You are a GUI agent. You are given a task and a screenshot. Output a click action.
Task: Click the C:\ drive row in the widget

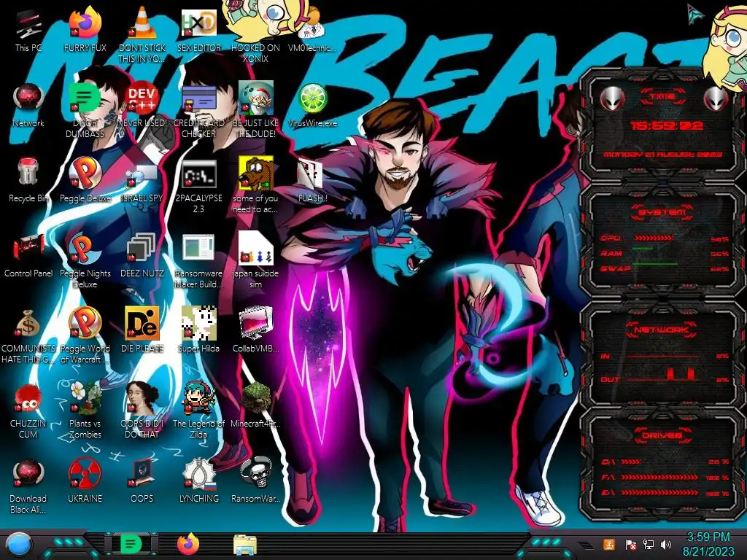[665, 462]
